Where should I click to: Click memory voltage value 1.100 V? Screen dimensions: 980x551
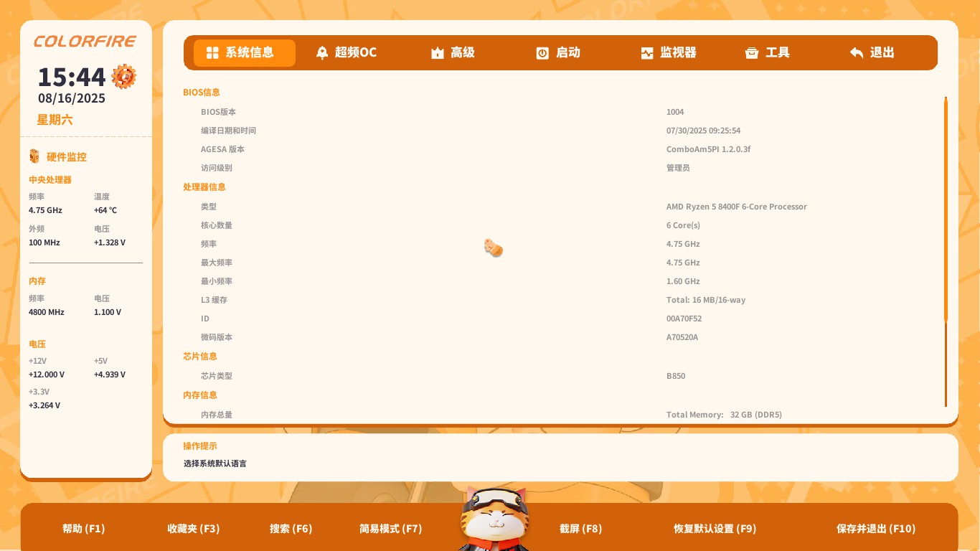(108, 312)
